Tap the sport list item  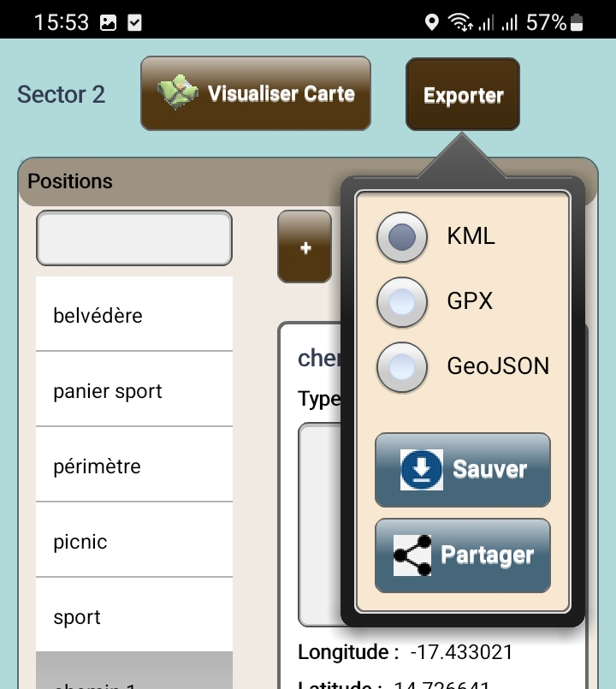tap(134, 616)
